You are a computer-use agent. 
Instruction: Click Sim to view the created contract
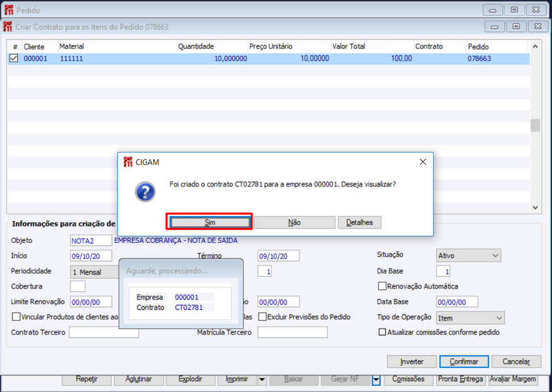[210, 222]
